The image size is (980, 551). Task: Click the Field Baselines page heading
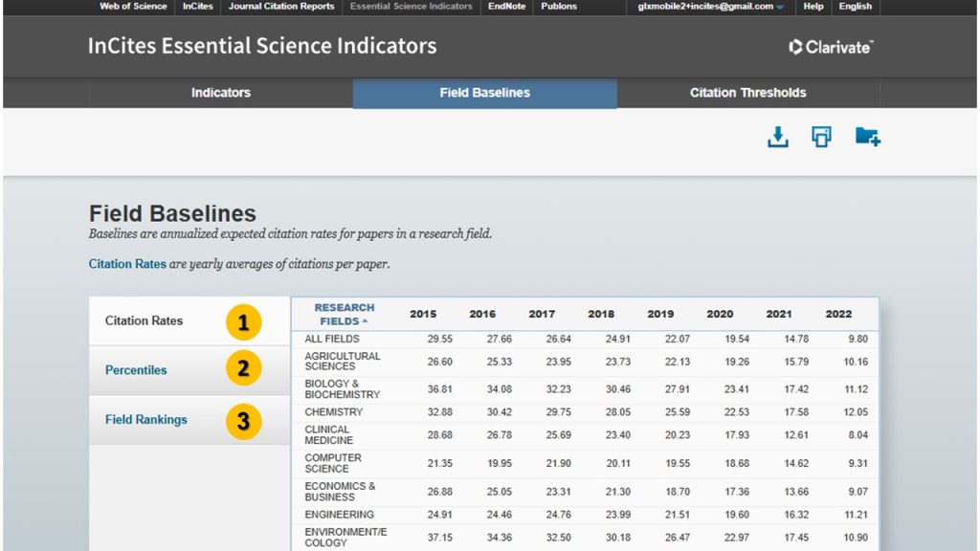point(172,213)
